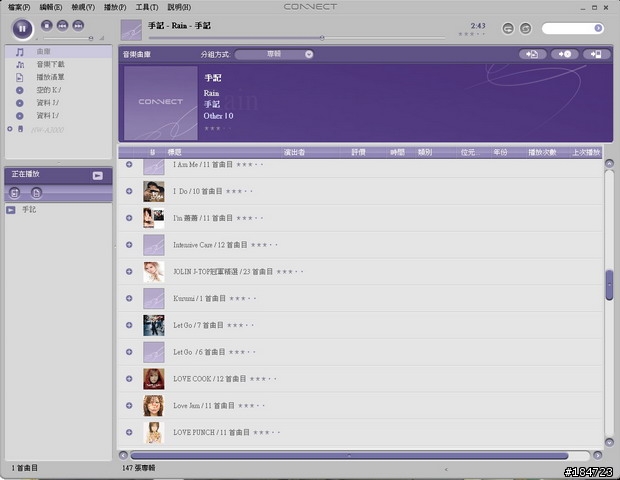Click the transfer to playlist button

click(x=533, y=54)
